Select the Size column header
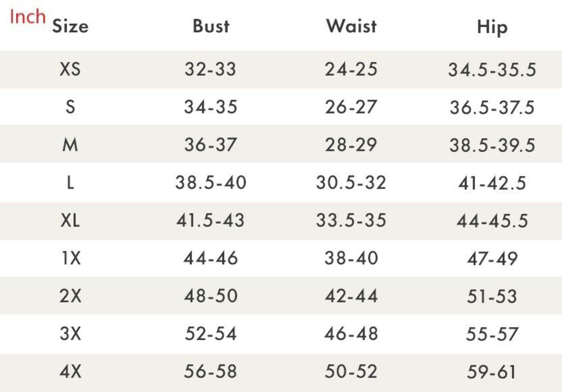Viewport: 562px width, 392px height. click(70, 26)
